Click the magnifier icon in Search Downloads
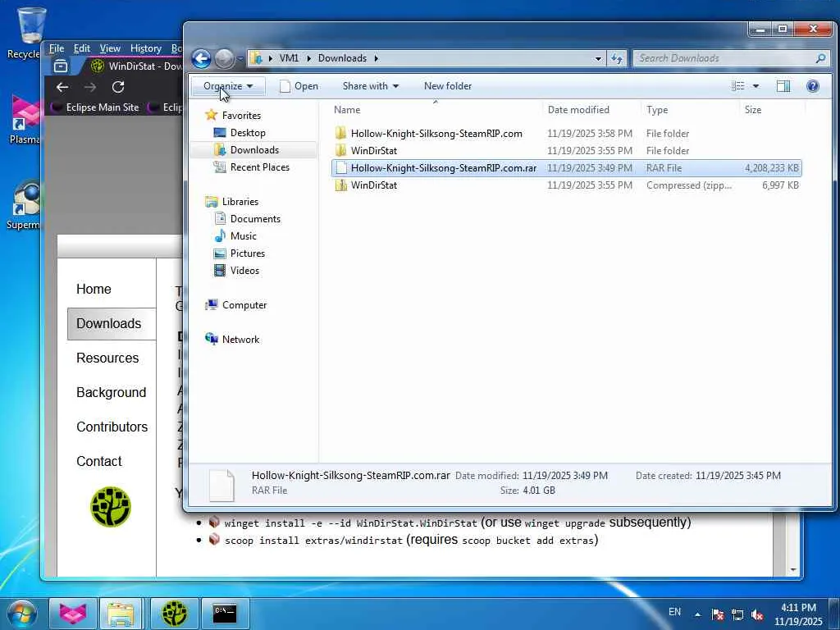 click(x=820, y=58)
